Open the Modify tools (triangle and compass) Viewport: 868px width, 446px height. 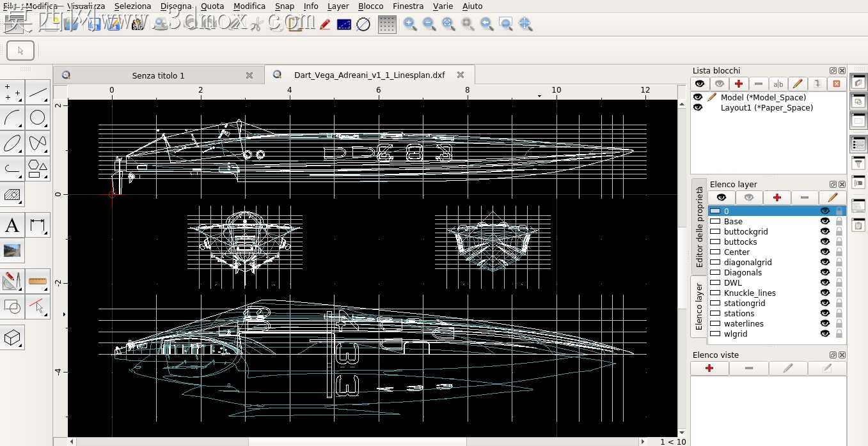point(12,281)
